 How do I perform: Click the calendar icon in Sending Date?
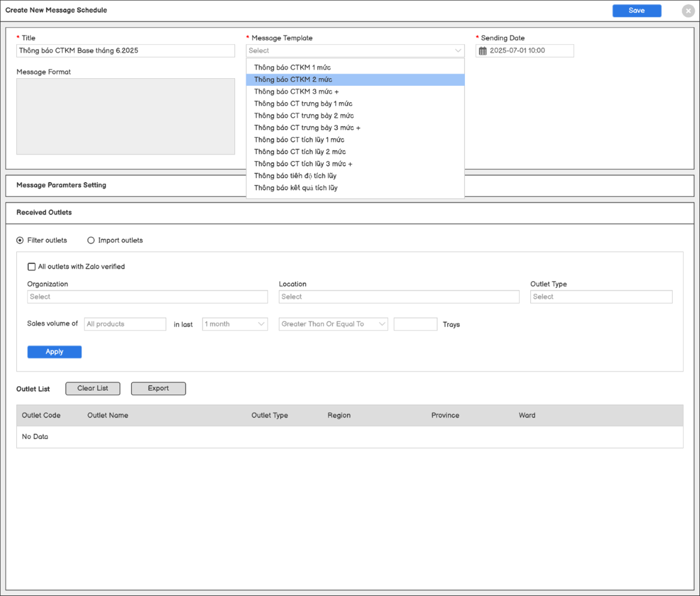(482, 51)
